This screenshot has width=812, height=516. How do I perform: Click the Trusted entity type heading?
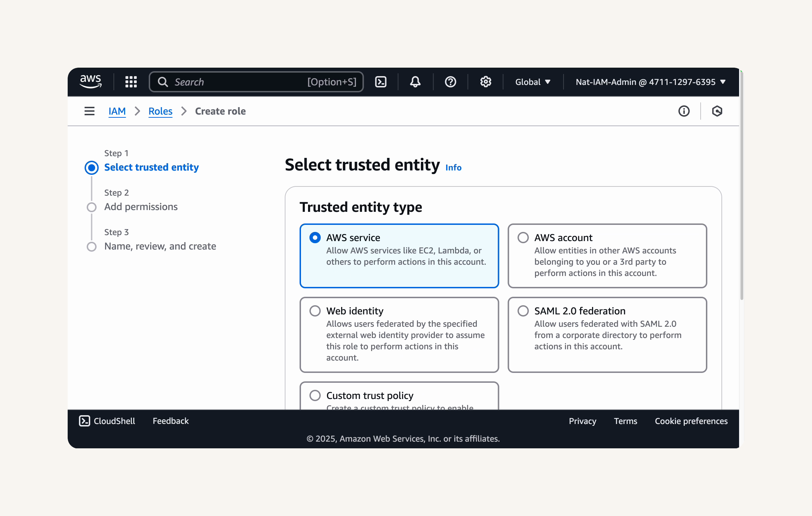pos(361,207)
